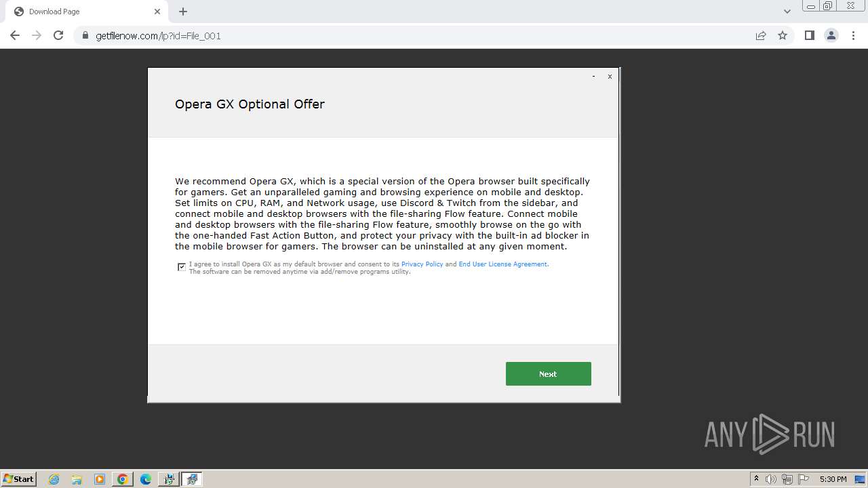Uncheck the Opera GX agreement checkbox
The width and height of the screenshot is (868, 488).
(x=182, y=267)
